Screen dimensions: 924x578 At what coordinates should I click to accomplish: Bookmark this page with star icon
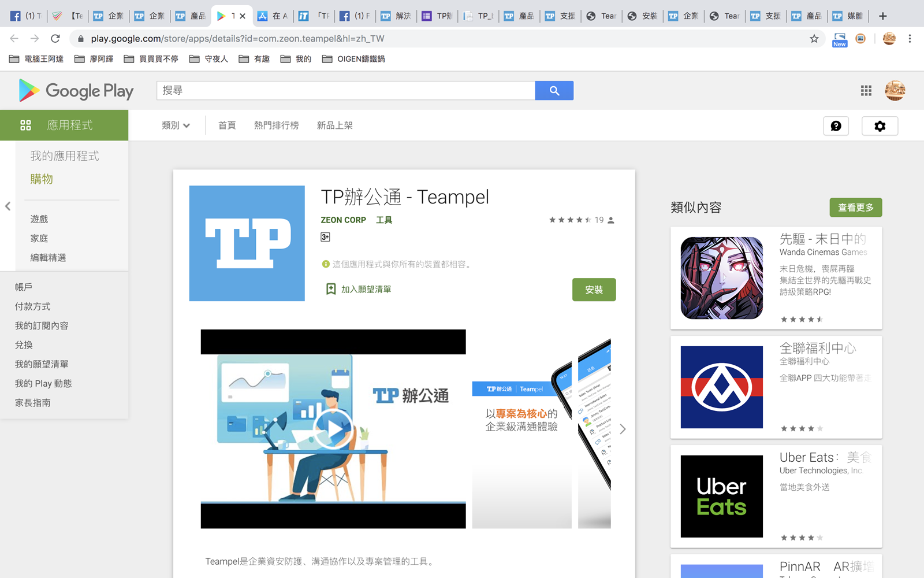point(814,39)
